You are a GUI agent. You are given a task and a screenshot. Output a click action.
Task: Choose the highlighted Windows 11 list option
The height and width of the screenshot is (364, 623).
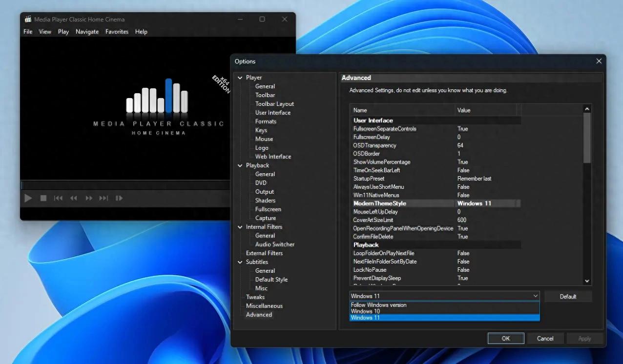[x=444, y=318]
